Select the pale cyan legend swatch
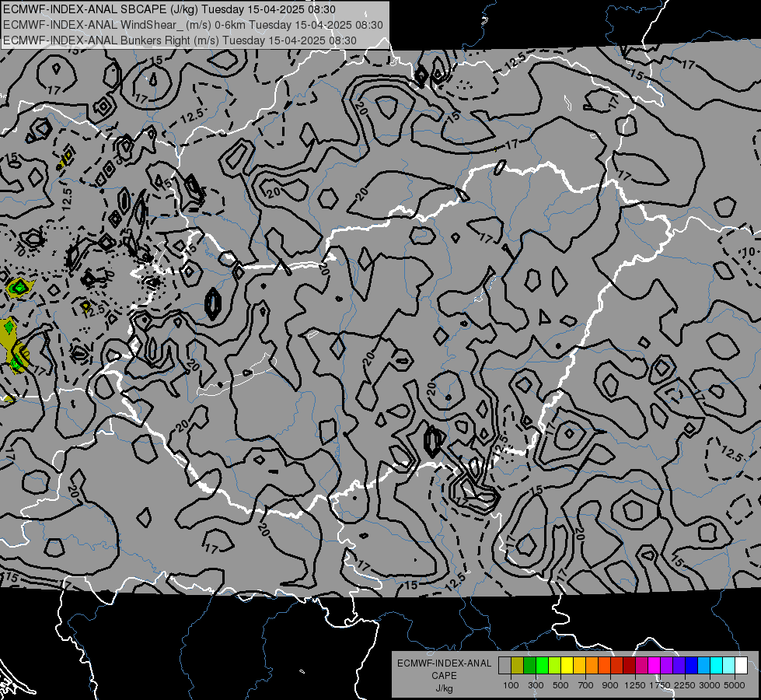 (x=729, y=666)
